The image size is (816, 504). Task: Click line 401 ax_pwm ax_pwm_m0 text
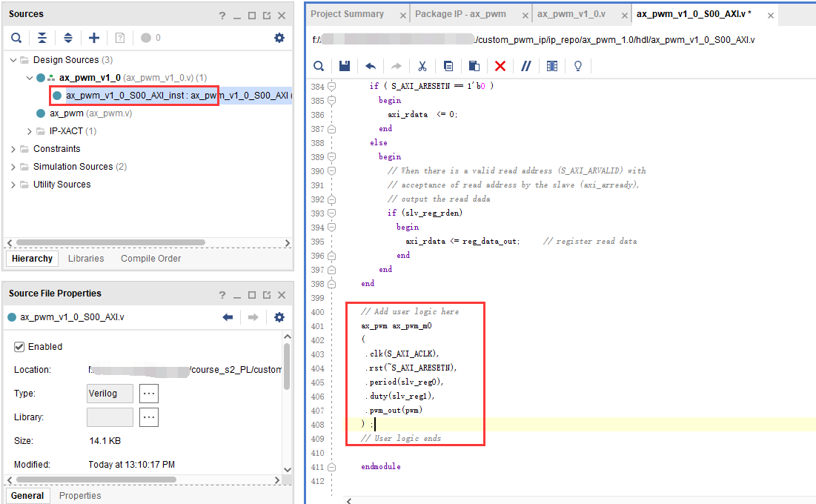(x=396, y=326)
